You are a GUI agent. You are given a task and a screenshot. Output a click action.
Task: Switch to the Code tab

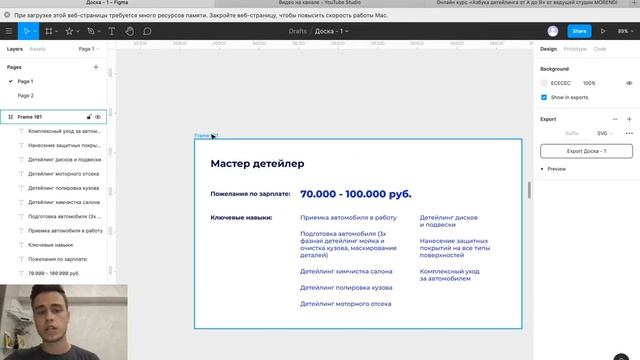(x=600, y=49)
